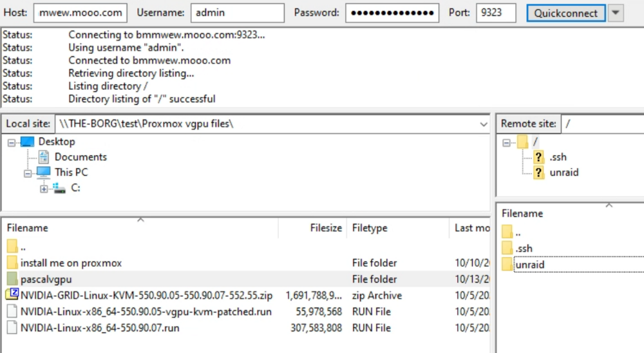Select the pascalvgpu folder icon
644x353 pixels.
click(12, 279)
